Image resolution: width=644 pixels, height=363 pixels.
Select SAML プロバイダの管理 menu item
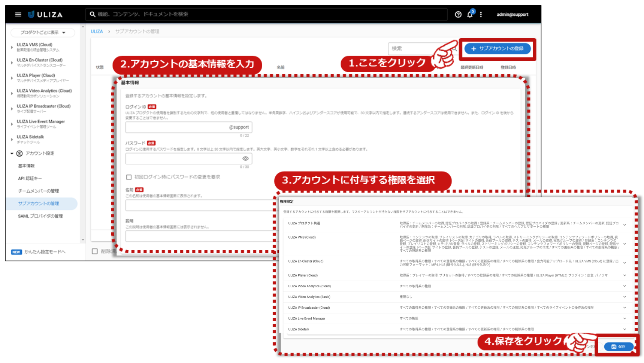[40, 216]
